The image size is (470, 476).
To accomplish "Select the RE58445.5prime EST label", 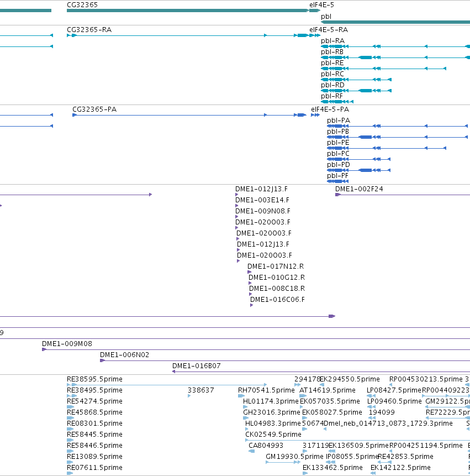I will [94, 435].
